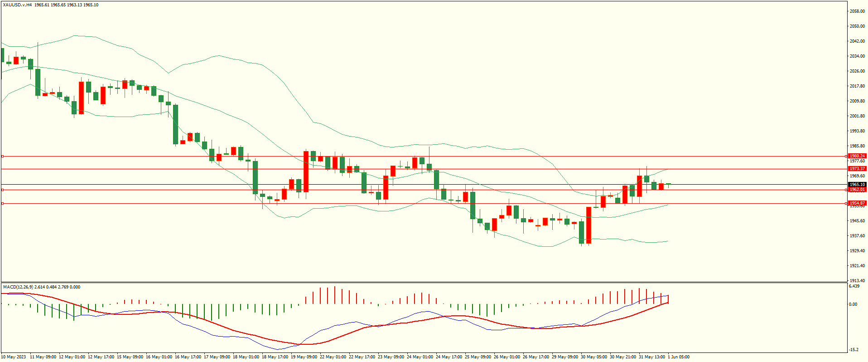Click the 2009.80 price axis label
The height and width of the screenshot is (362, 868).
[x=857, y=101]
